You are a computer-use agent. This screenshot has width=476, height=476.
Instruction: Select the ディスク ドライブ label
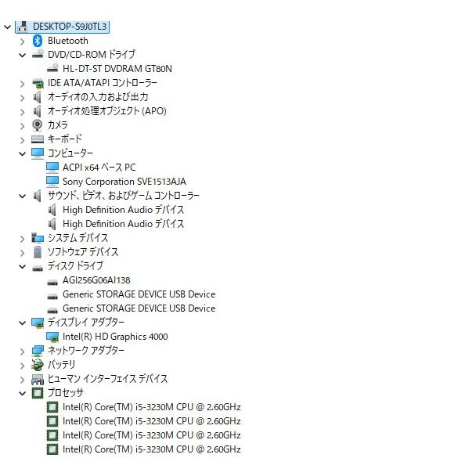(x=75, y=266)
